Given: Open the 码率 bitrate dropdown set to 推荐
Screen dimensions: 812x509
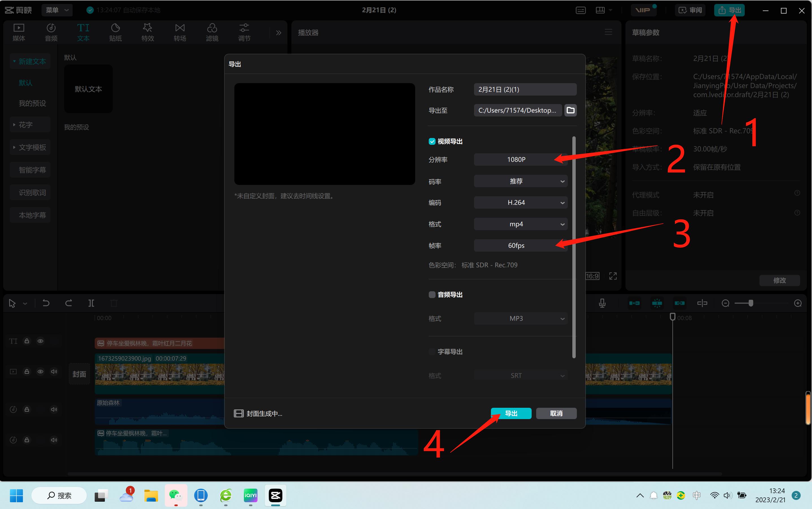Looking at the screenshot, I should 520,182.
